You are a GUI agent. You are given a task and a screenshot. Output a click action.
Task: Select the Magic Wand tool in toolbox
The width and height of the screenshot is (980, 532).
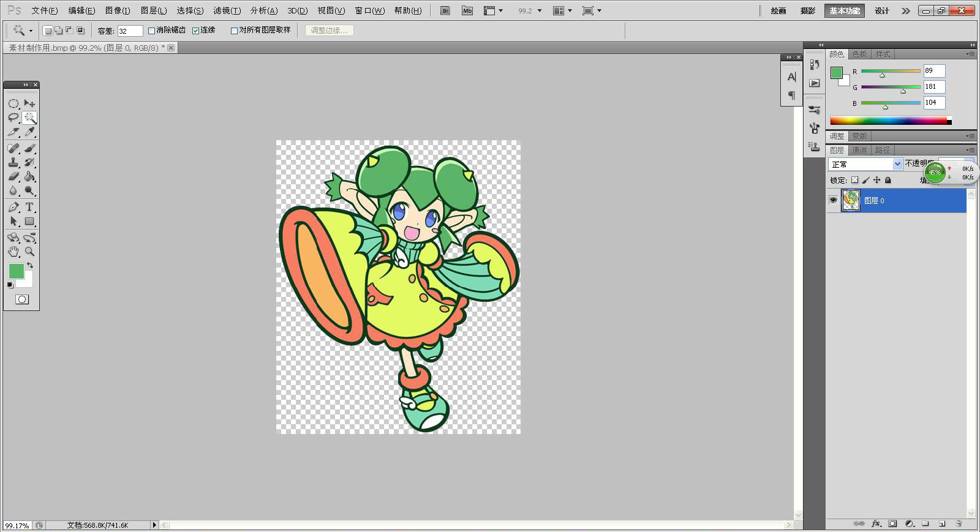pyautogui.click(x=29, y=118)
